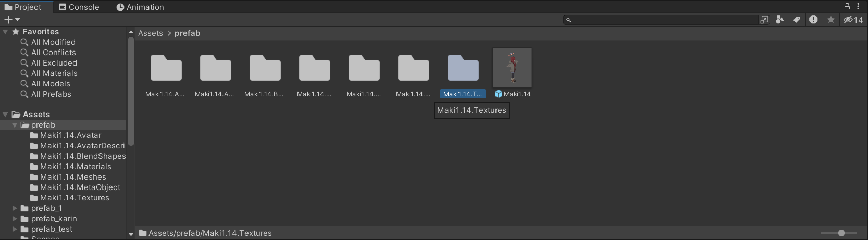
Task: Click the Search by Import Log Type icon
Action: coord(813,20)
